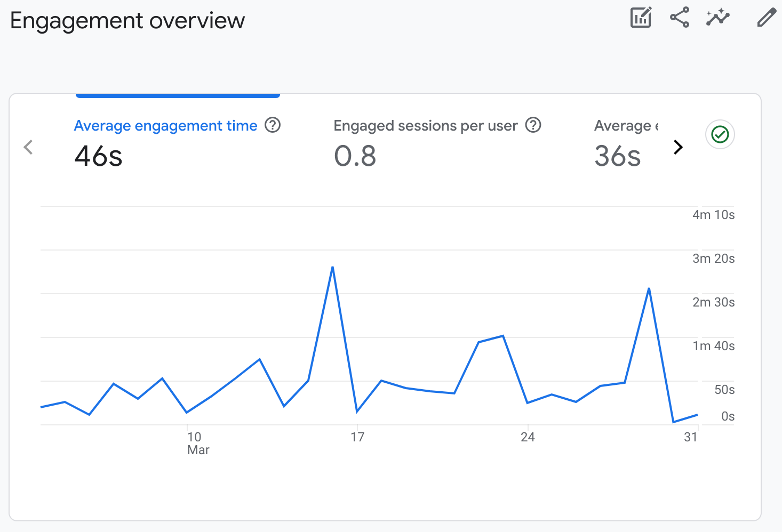The height and width of the screenshot is (532, 782).
Task: Click the tallest peak on the line chart
Action: tap(332, 267)
